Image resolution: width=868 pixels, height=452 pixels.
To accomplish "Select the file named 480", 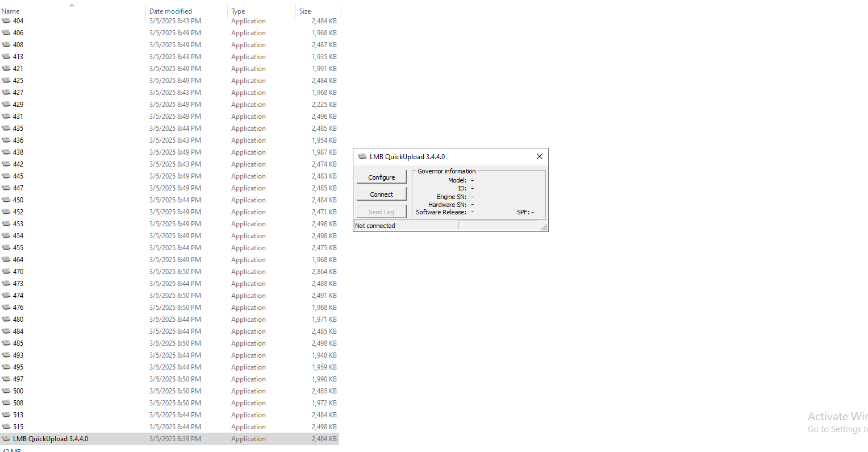I will [18, 320].
